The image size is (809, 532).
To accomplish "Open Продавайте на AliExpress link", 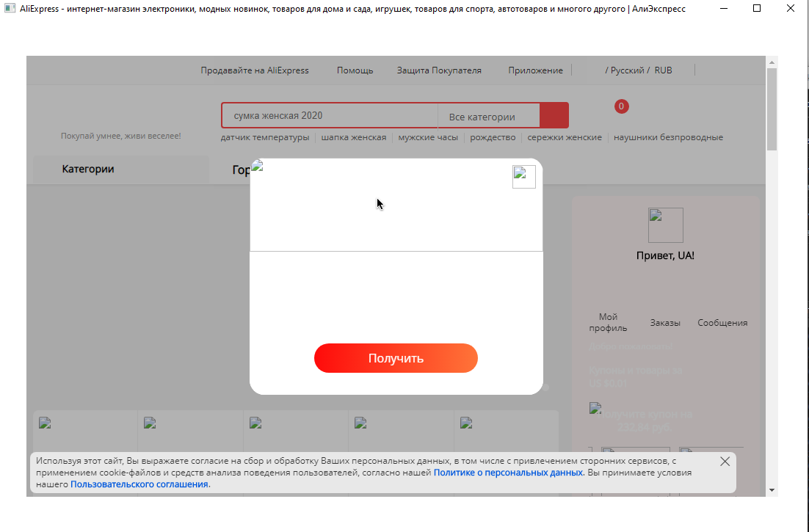I will (x=254, y=70).
